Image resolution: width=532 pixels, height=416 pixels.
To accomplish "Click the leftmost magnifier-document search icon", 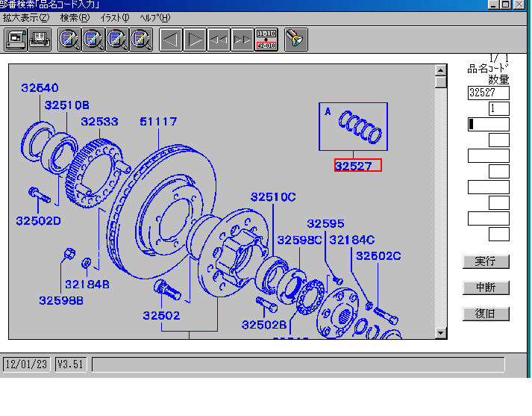I will [69, 40].
